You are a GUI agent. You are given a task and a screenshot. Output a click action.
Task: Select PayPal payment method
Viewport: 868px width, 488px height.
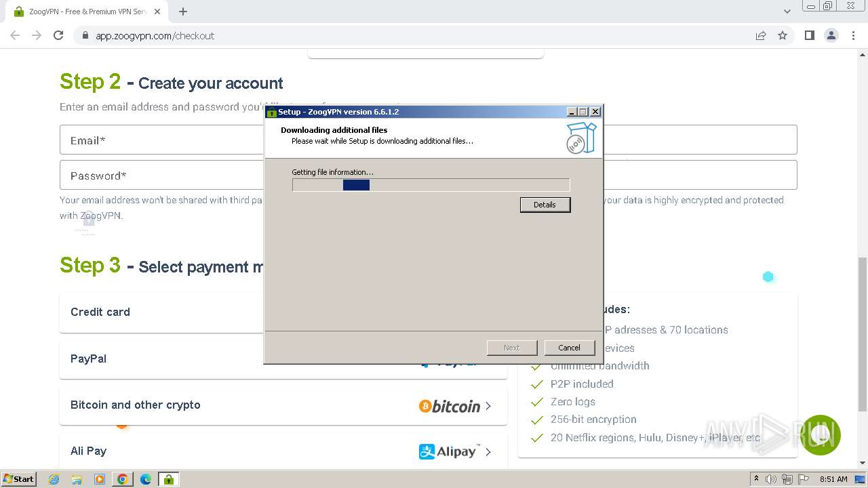[283, 359]
